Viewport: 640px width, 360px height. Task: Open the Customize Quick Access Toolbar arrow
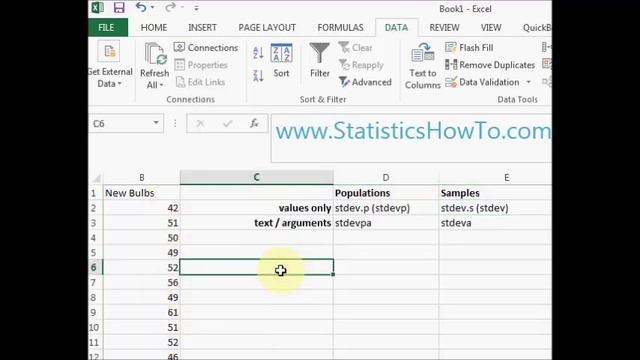(196, 8)
